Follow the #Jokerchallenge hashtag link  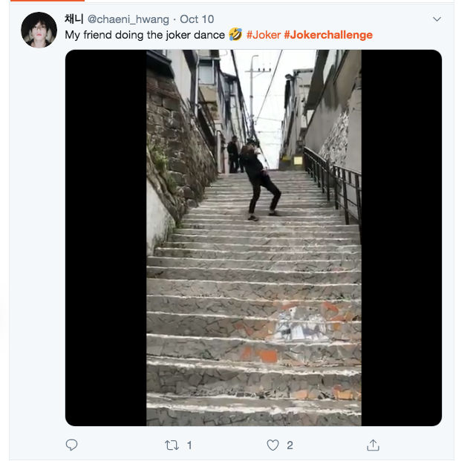pyautogui.click(x=328, y=35)
